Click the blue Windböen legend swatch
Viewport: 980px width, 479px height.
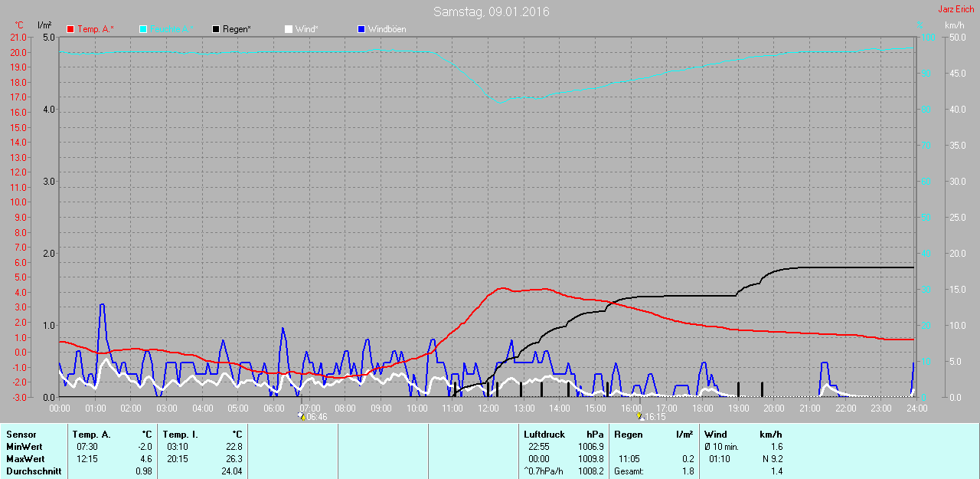pos(361,29)
